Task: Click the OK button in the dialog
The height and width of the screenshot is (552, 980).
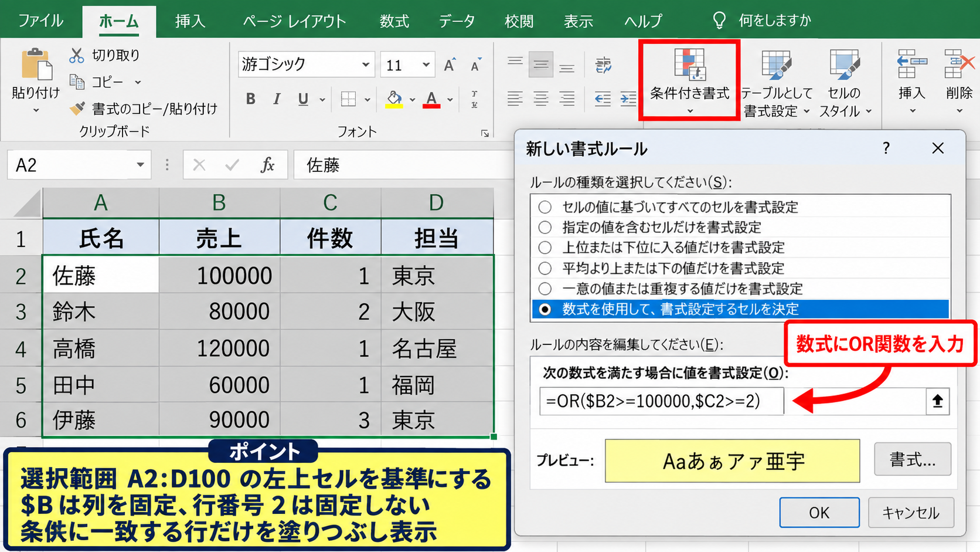Action: 819,513
